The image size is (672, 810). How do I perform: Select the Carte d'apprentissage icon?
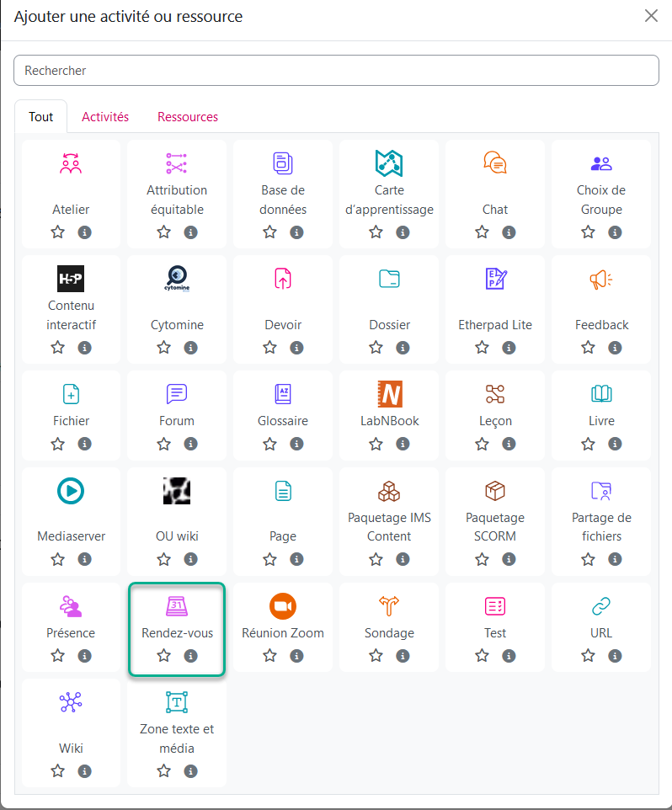[389, 163]
